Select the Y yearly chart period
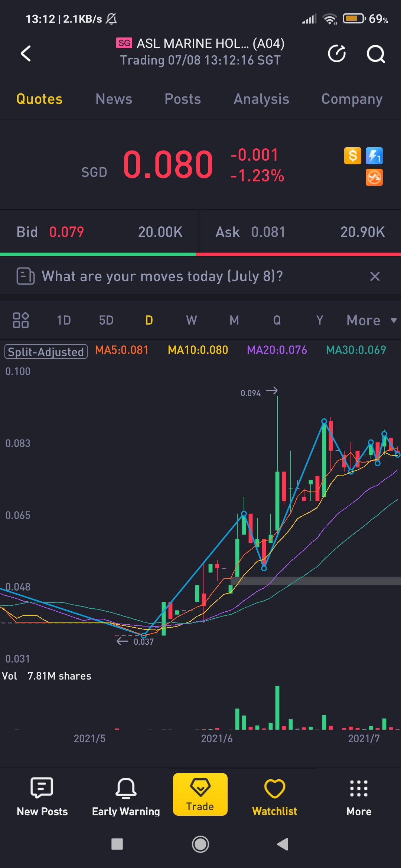 coord(320,320)
